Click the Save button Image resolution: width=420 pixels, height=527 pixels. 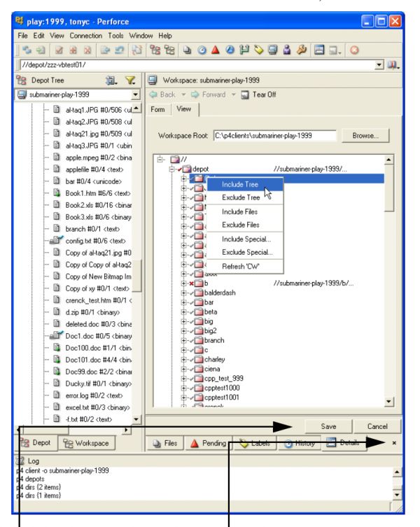[x=328, y=426]
